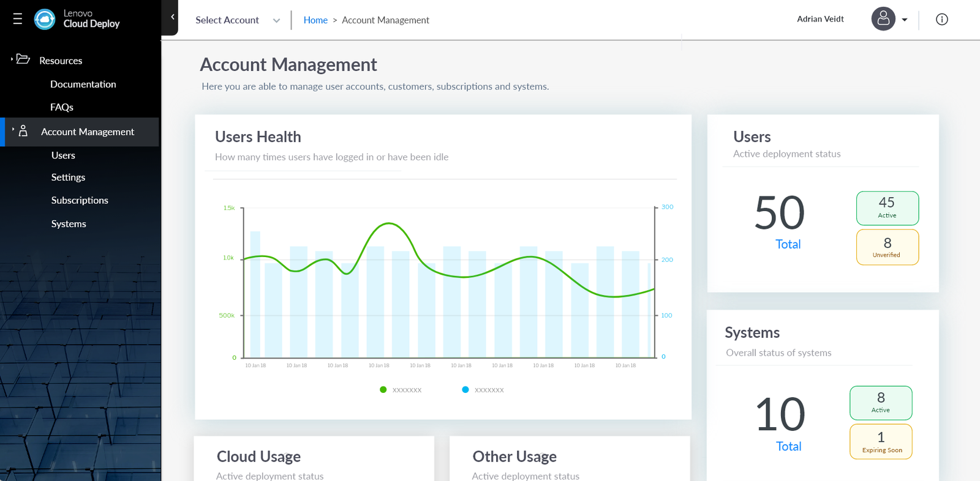The height and width of the screenshot is (481, 980).
Task: Open the info icon in header
Action: tap(941, 20)
